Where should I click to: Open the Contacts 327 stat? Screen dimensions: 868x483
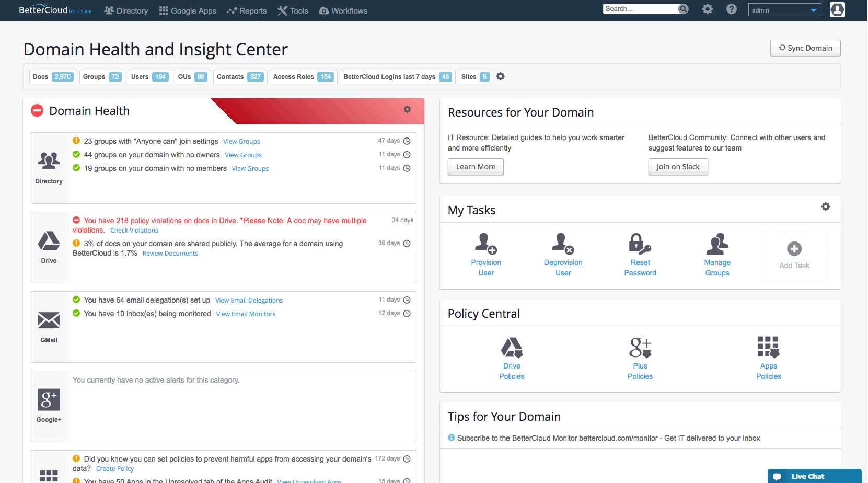[x=240, y=77]
